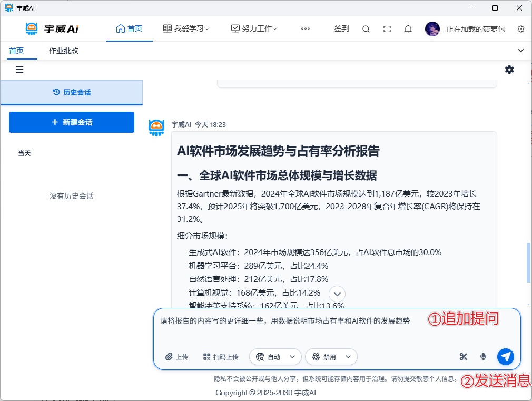Click the 签到 check-in link
This screenshot has width=532, height=401.
tap(342, 28)
